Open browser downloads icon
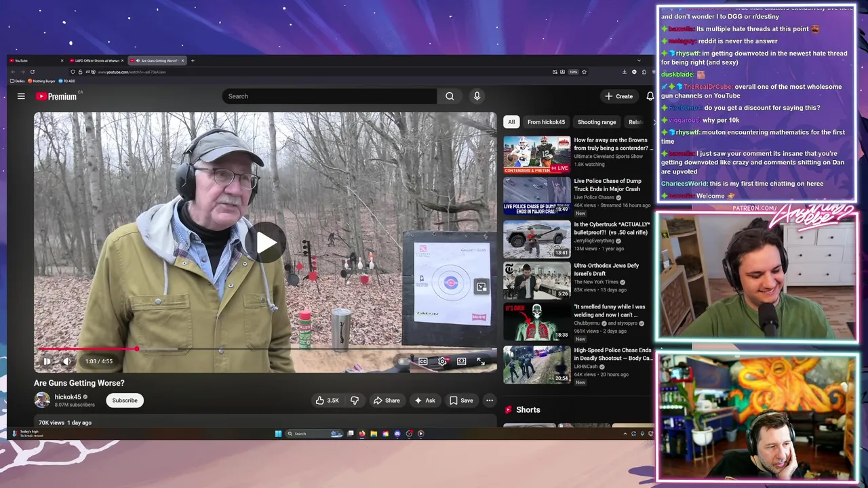This screenshot has height=488, width=868. [625, 72]
